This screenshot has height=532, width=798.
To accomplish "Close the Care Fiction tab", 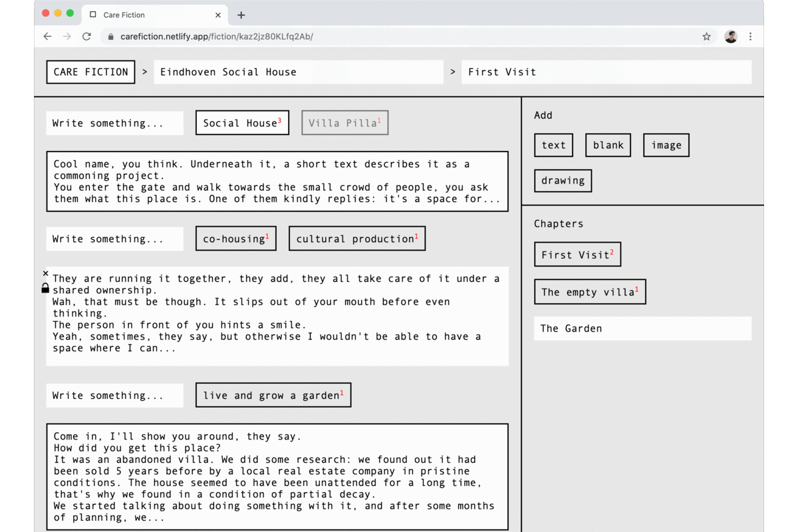I will pos(218,15).
